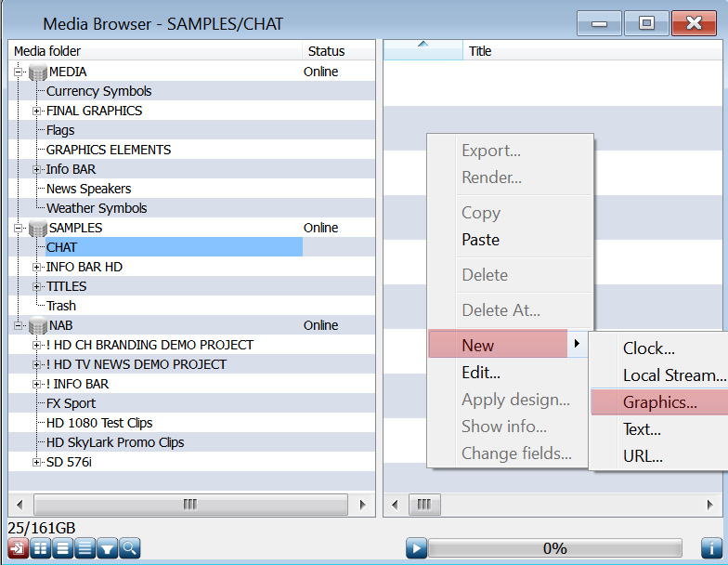The image size is (728, 565).
Task: Click the Export... menu entry
Action: click(x=511, y=151)
